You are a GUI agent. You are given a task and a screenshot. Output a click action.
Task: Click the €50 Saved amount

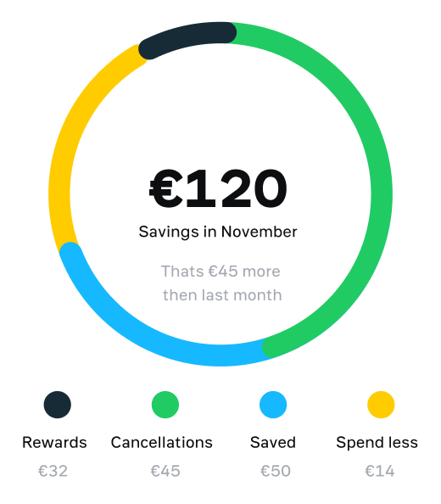click(276, 471)
